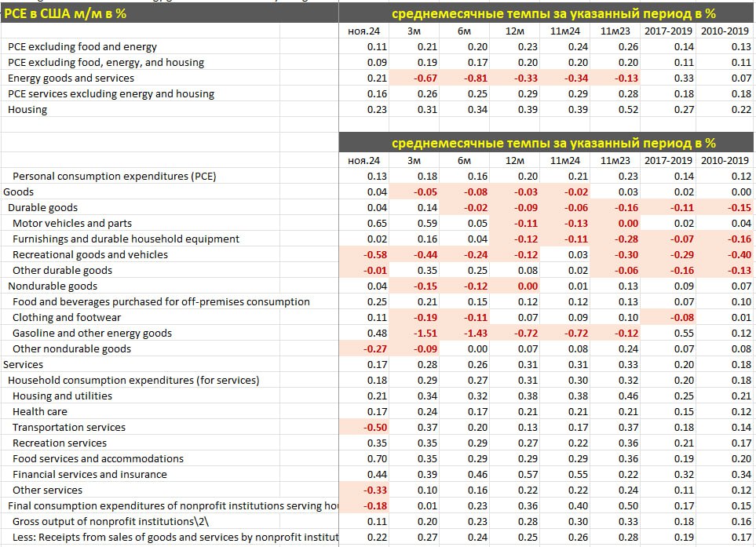Click the 'Nondurable goods' label
The width and height of the screenshot is (756, 547).
tap(53, 286)
